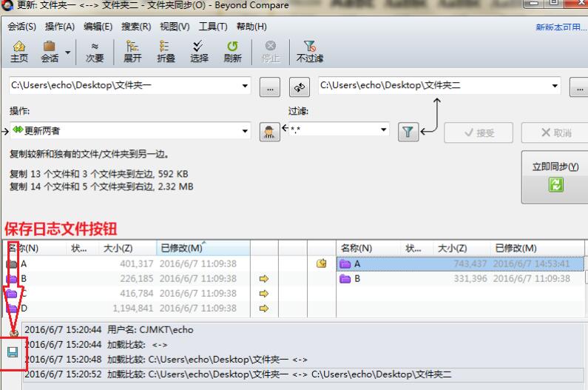
Task: Click the 立即同步(Y) sync now button
Action: click(x=555, y=177)
